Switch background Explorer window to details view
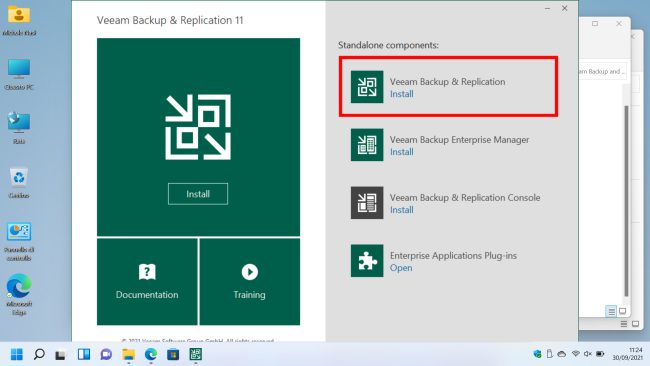Viewport: 650px width, 366px height. pos(611,311)
